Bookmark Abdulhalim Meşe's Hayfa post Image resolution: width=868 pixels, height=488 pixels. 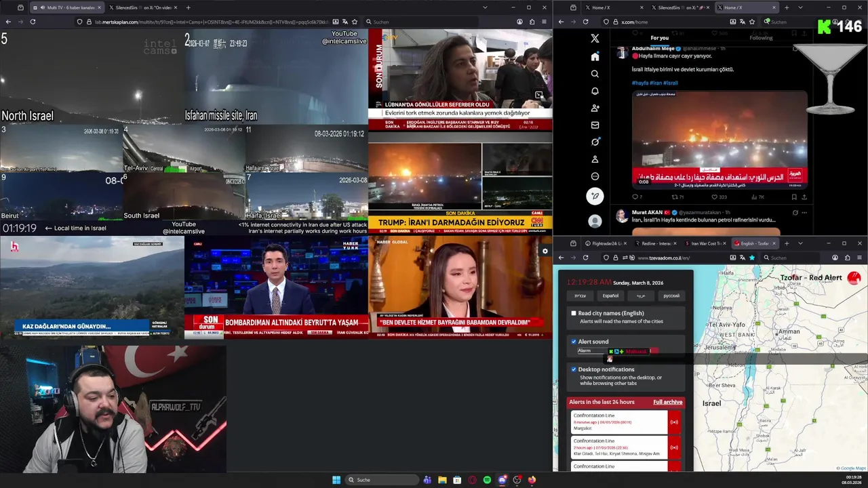[794, 197]
